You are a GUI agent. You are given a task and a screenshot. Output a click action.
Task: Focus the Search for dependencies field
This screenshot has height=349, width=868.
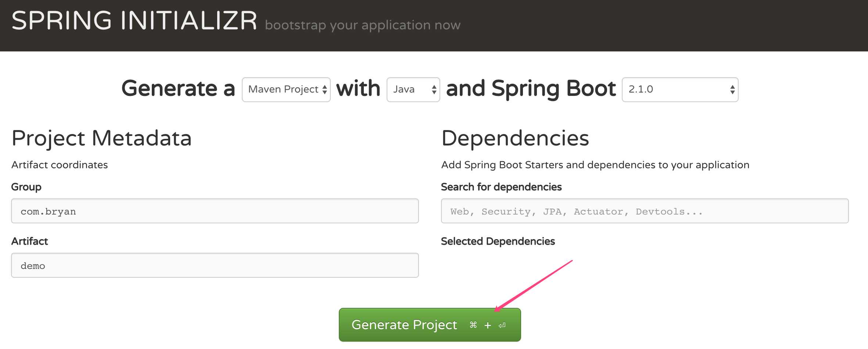(645, 211)
